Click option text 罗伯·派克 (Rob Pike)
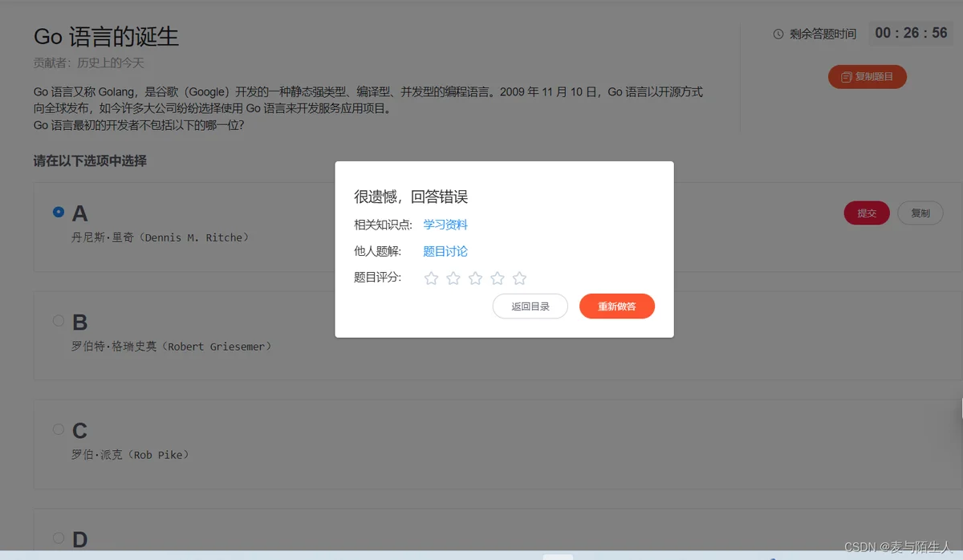Screen dimensions: 963x560 tap(130, 455)
